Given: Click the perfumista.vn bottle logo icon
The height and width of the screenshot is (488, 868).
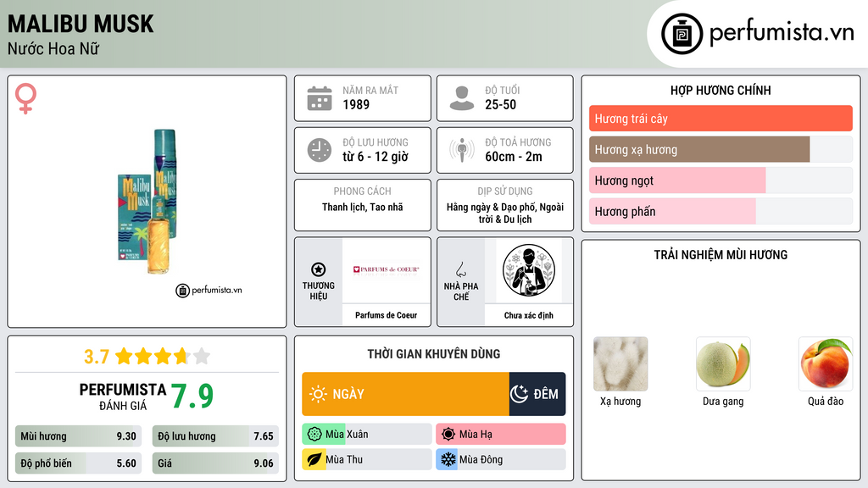Looking at the screenshot, I should pyautogui.click(x=682, y=34).
